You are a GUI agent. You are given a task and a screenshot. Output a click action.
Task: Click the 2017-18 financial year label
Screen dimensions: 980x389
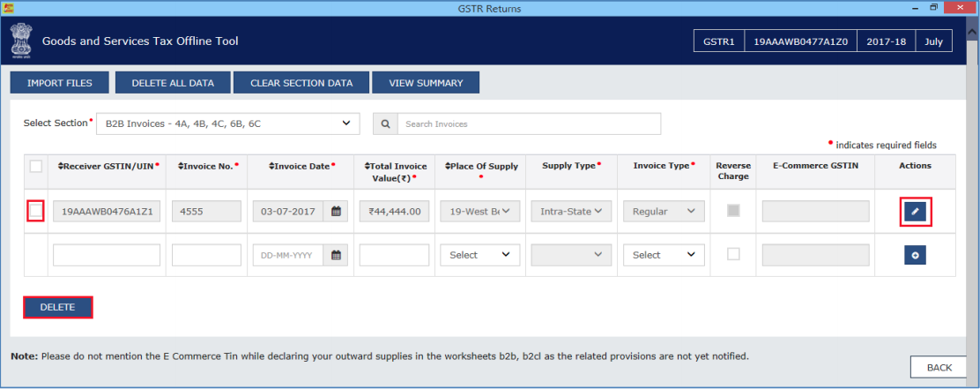[886, 41]
